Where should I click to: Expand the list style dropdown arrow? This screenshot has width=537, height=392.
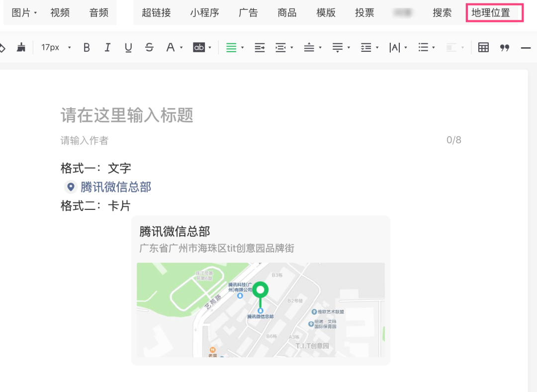(x=434, y=48)
